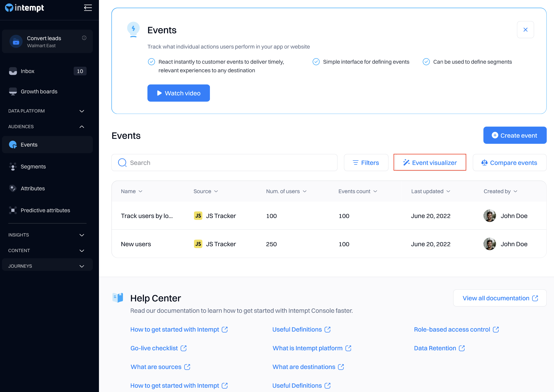Click the info icon beside Convert leads
This screenshot has width=554, height=392.
(x=84, y=38)
